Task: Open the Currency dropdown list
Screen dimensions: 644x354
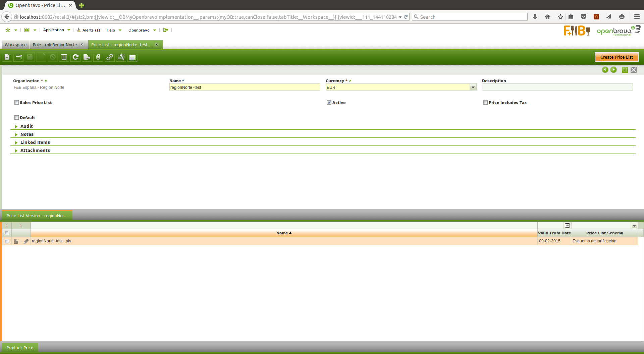Action: pyautogui.click(x=473, y=87)
